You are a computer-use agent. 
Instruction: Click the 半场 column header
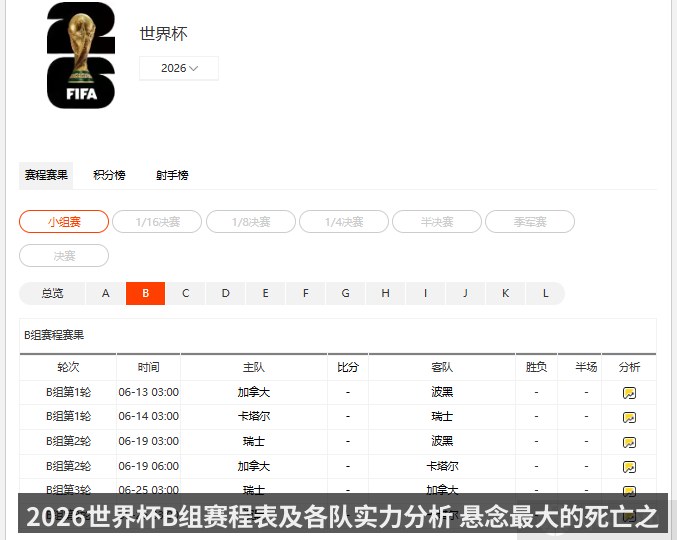tap(586, 367)
